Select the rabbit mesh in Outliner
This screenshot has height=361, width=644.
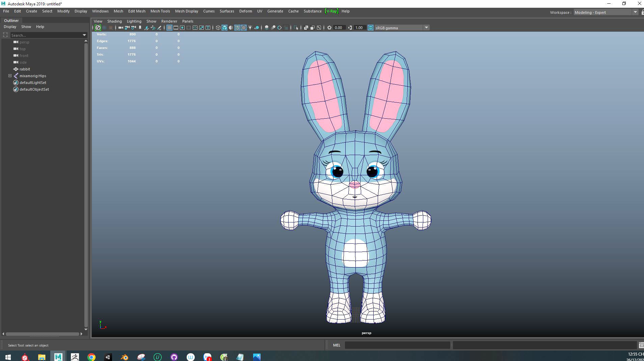[x=25, y=69]
